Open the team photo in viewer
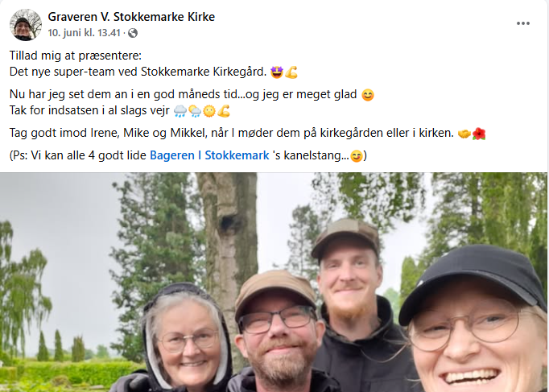The height and width of the screenshot is (392, 549). tap(274, 282)
